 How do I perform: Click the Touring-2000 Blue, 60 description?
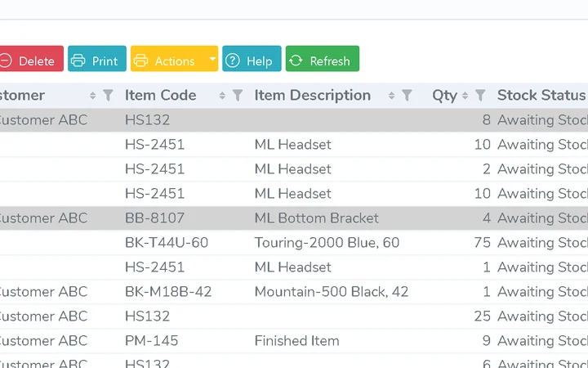(x=327, y=243)
